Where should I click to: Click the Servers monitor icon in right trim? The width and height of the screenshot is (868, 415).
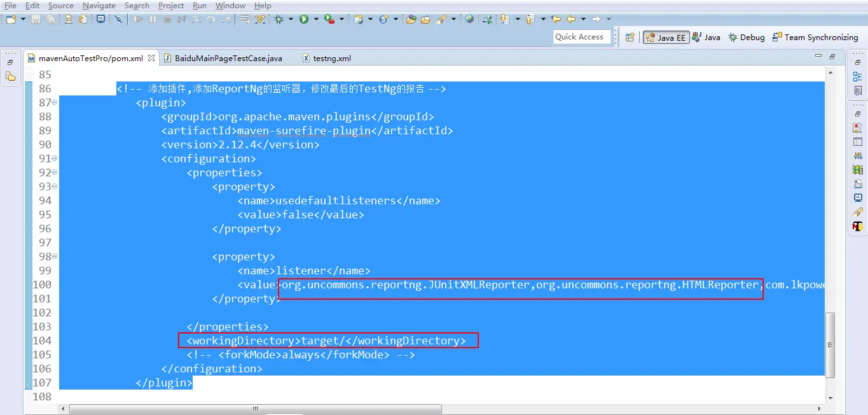[858, 198]
